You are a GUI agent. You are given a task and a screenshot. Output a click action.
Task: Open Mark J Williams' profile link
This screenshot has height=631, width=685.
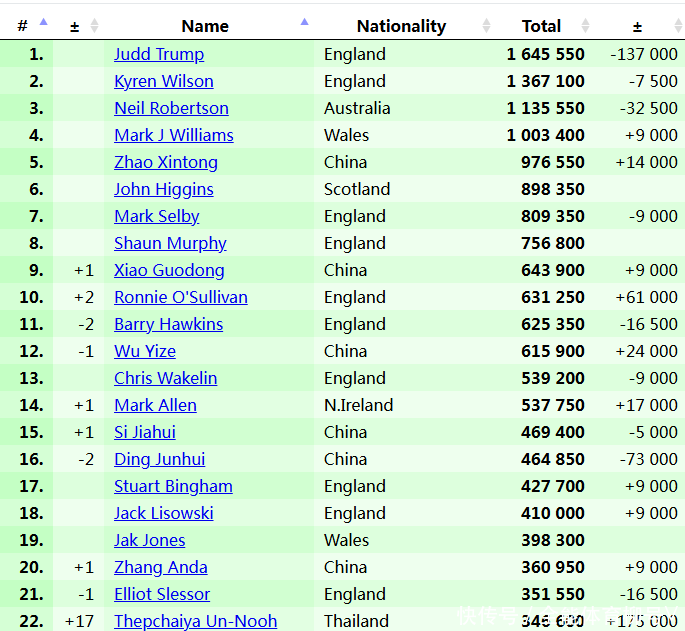[x=173, y=135]
